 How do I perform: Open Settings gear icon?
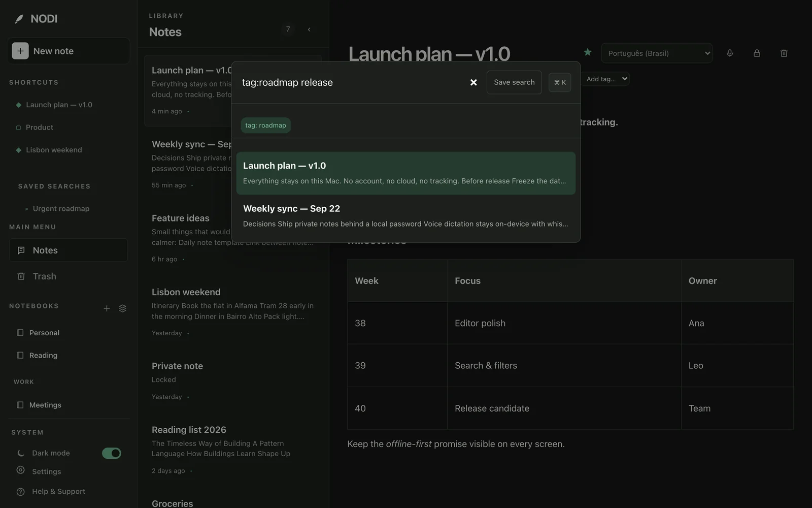(20, 470)
